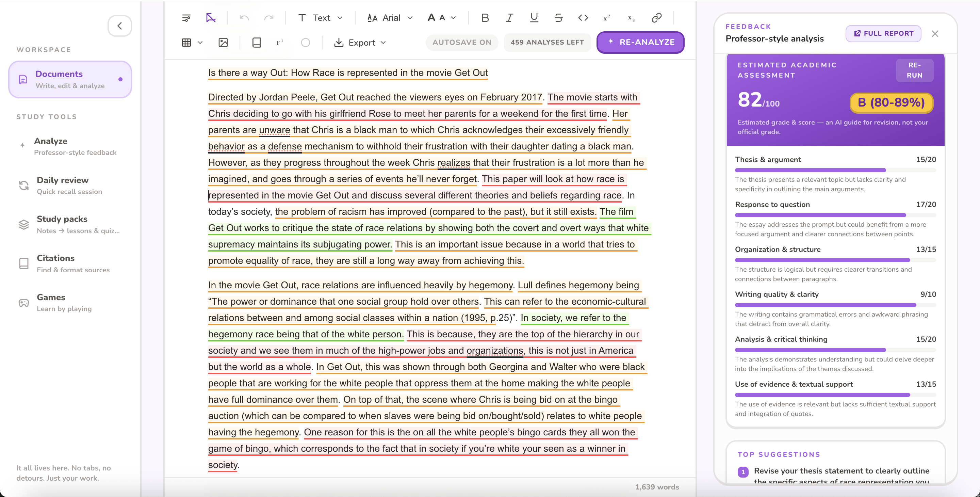Viewport: 980px width, 497px height.
Task: Click the circle icon in toolbar
Action: point(306,43)
